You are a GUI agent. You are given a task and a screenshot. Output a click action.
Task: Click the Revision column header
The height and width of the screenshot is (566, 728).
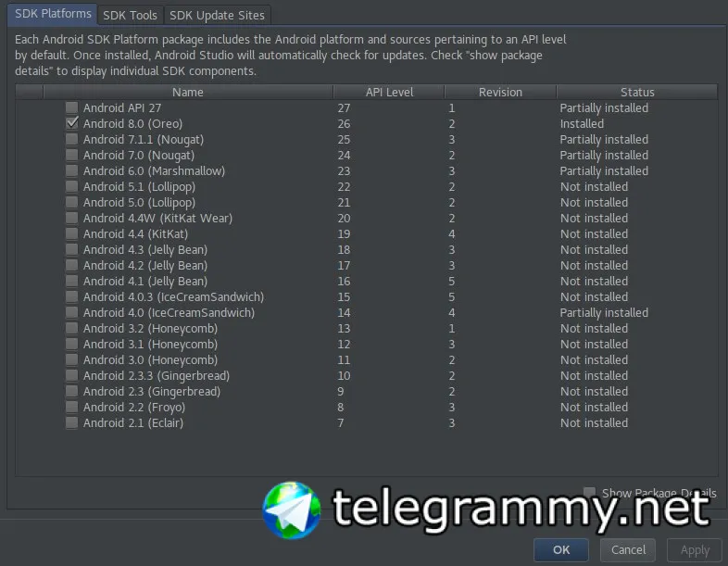(x=500, y=92)
